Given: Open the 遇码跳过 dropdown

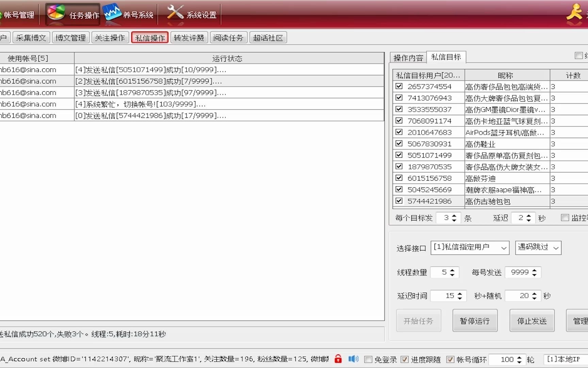Looking at the screenshot, I should pos(538,247).
